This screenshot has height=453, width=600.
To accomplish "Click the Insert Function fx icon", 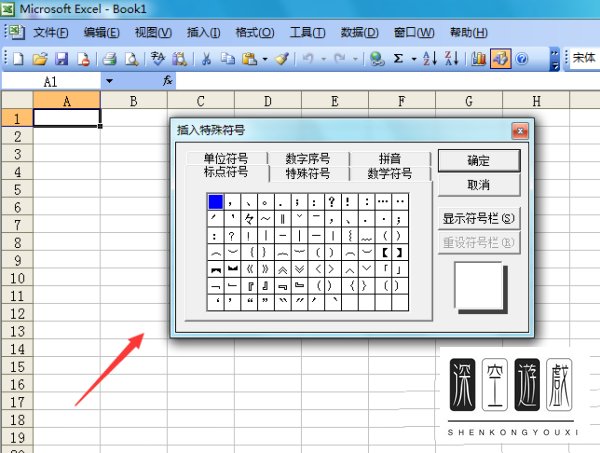I will pos(168,81).
